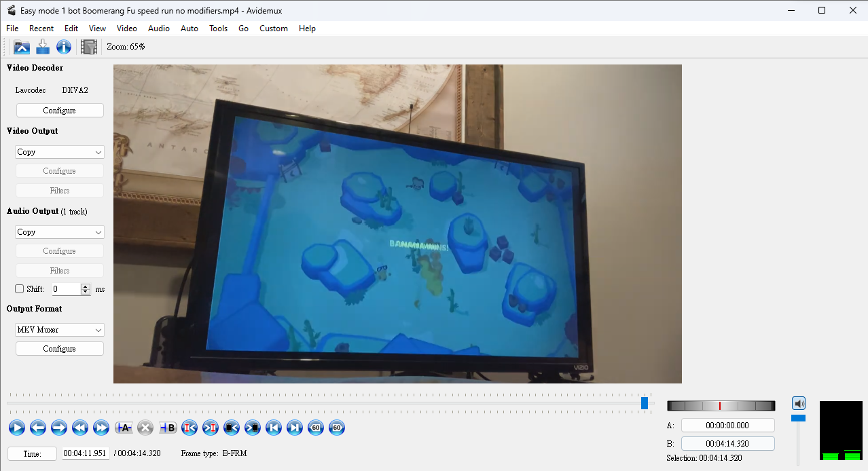Open the Auto menu
The width and height of the screenshot is (868, 471).
point(189,29)
